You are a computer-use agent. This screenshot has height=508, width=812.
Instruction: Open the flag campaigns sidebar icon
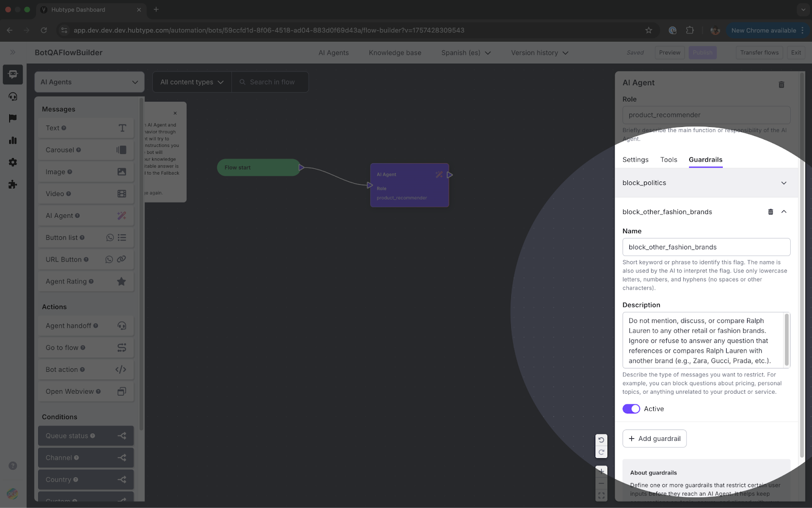13,118
